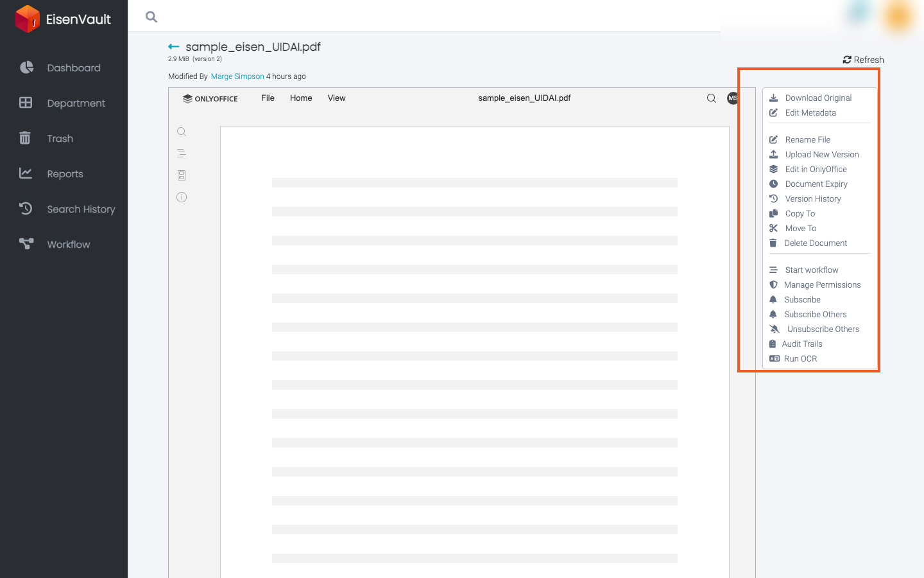This screenshot has width=924, height=578.
Task: Click Delete Document
Action: 808,243
